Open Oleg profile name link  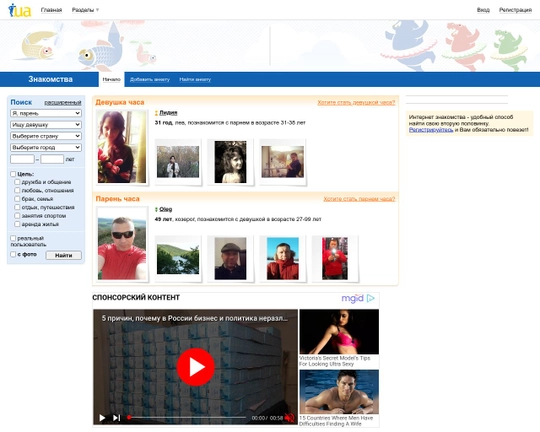[166, 209]
